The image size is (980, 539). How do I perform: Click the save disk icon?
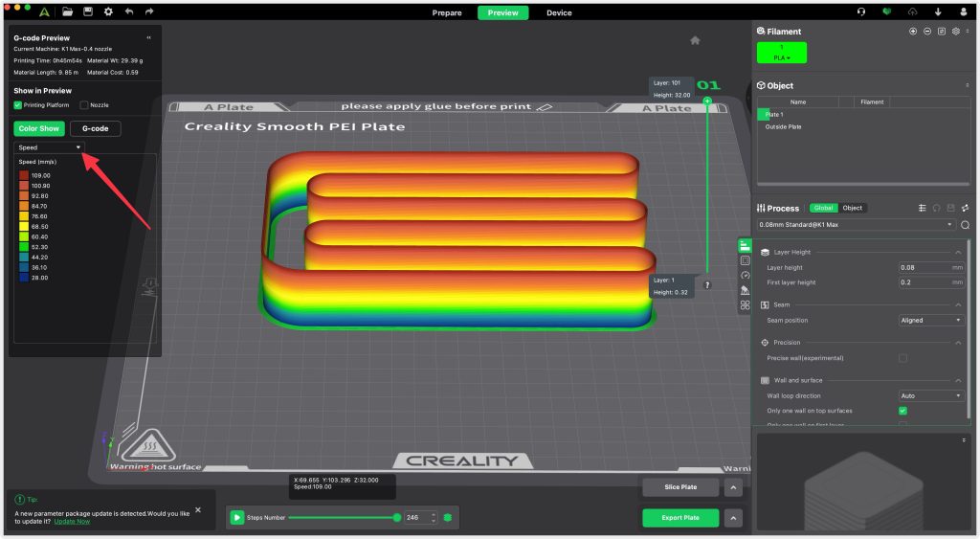coord(88,12)
